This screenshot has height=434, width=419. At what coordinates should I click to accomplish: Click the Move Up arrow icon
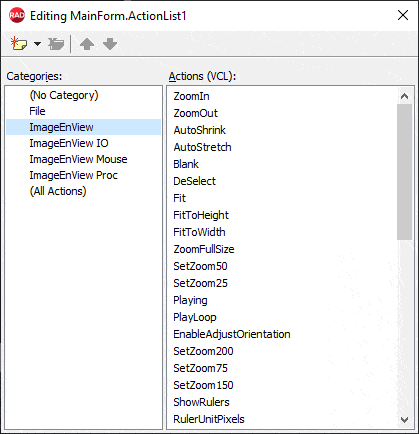pos(87,44)
